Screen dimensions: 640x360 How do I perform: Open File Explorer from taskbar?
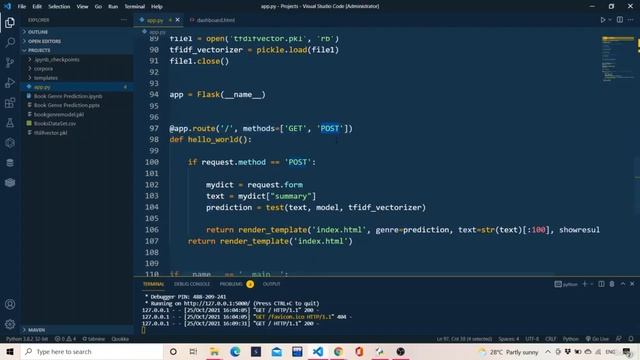tap(214, 351)
